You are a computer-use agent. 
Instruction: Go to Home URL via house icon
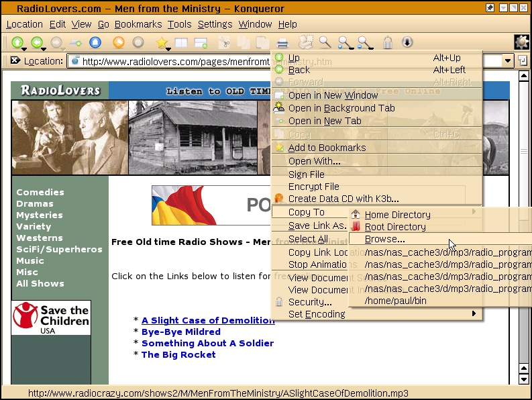(x=95, y=42)
